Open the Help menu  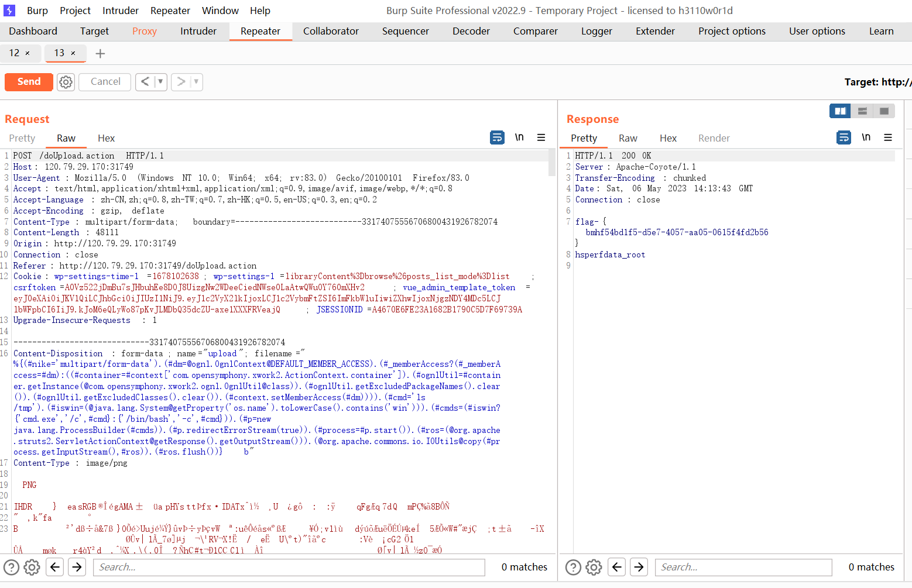coord(260,11)
